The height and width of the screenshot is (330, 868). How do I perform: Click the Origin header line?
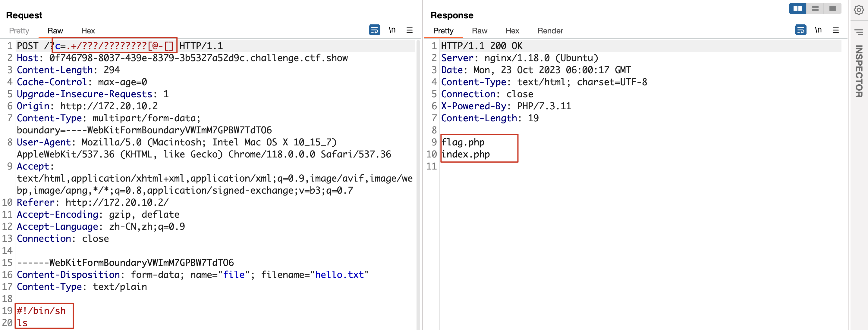click(87, 106)
